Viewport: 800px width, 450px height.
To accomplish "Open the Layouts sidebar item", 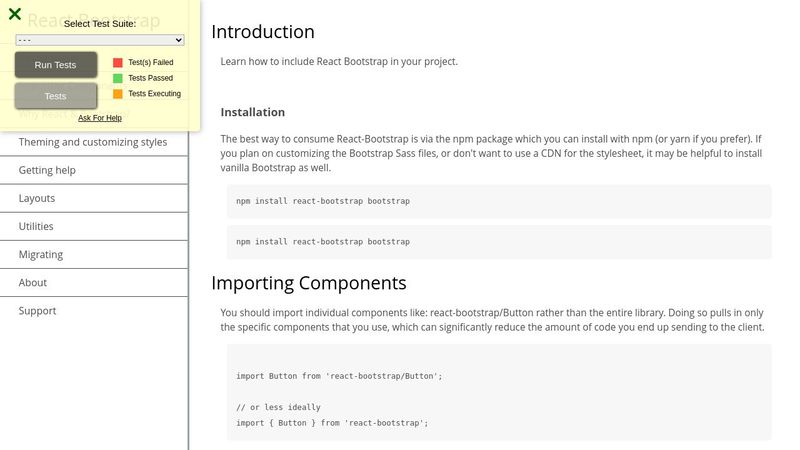I will pos(94,198).
